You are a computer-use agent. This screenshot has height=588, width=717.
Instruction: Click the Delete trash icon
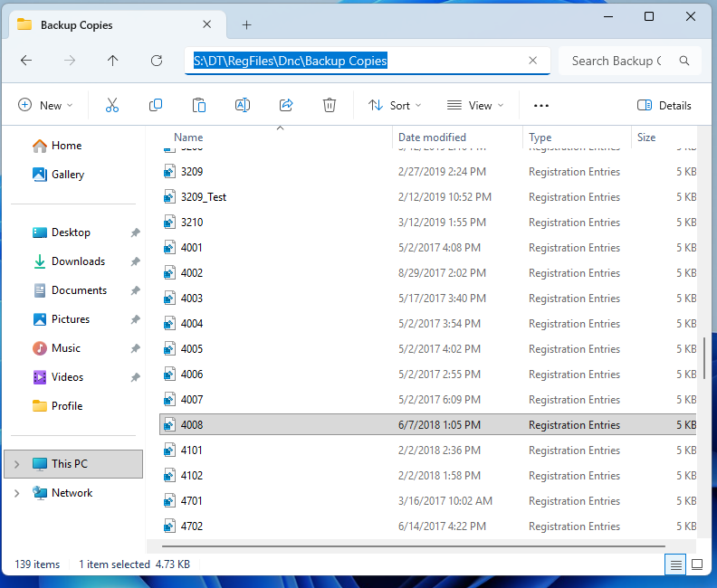point(330,105)
